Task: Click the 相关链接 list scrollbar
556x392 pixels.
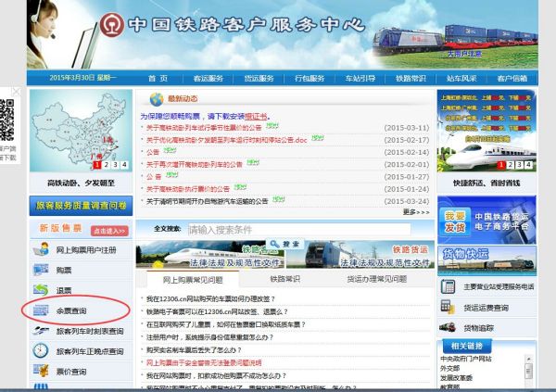Action: coord(529,372)
